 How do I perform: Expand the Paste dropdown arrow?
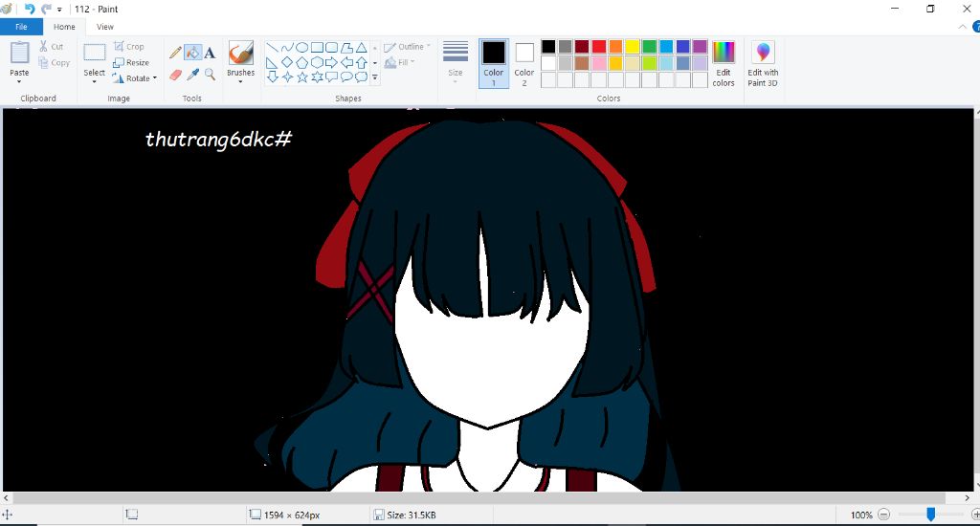click(x=19, y=82)
